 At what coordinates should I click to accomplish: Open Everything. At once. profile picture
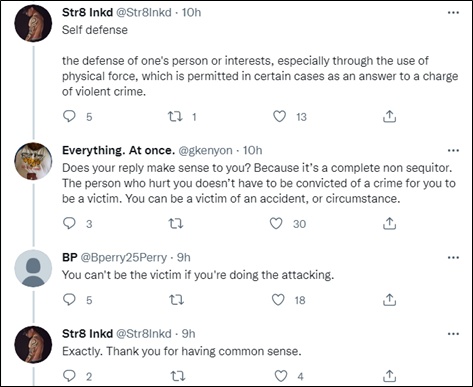33,161
